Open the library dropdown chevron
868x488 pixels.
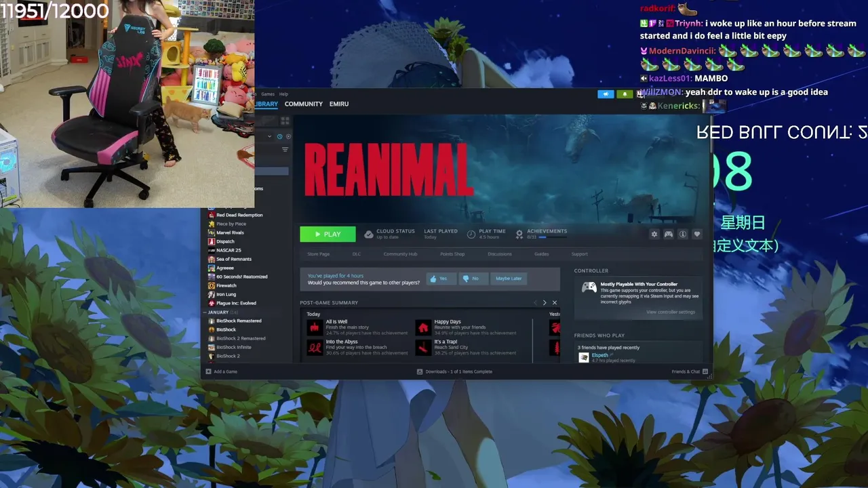[269, 136]
